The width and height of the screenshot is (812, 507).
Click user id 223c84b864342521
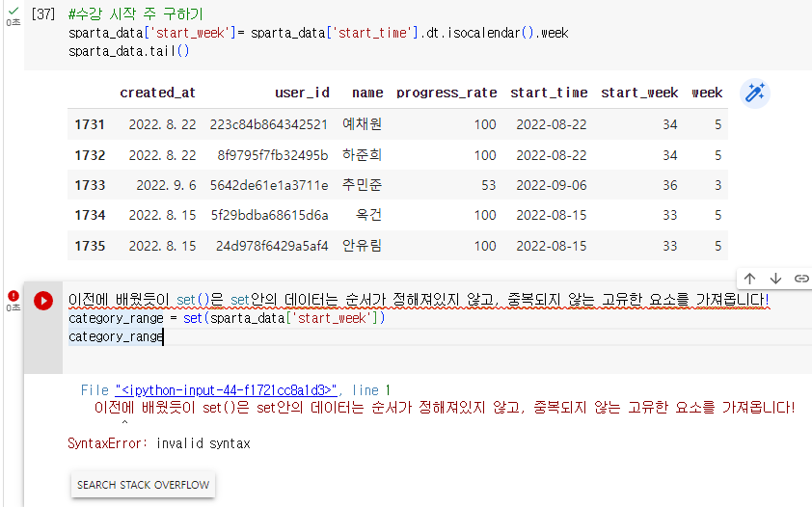269,124
